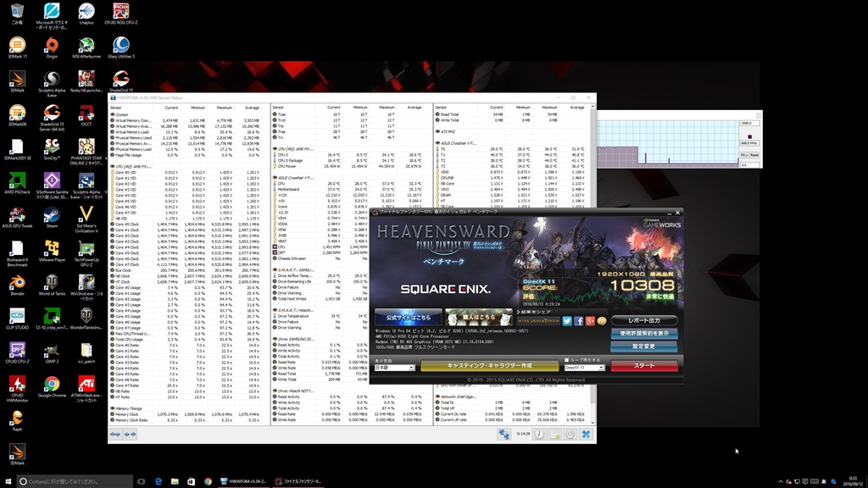
Task: Open World of Tanks desktop shortcut
Action: (x=52, y=285)
